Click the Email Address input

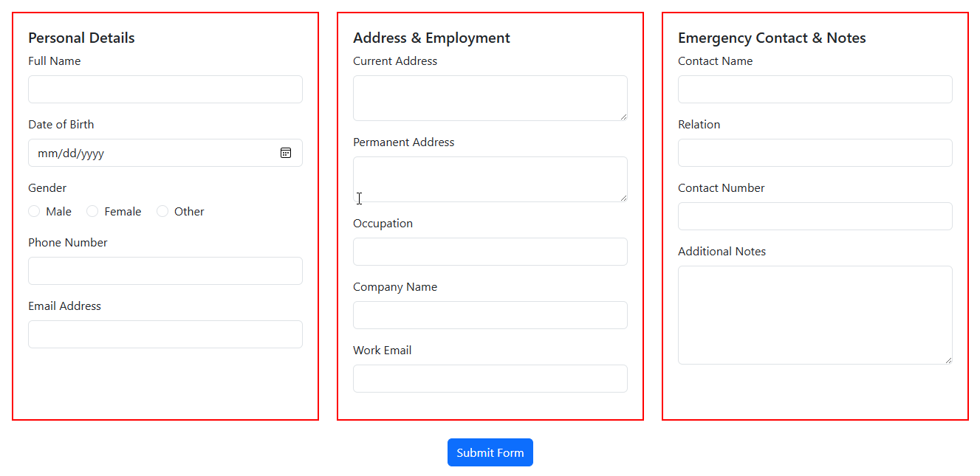tap(165, 334)
